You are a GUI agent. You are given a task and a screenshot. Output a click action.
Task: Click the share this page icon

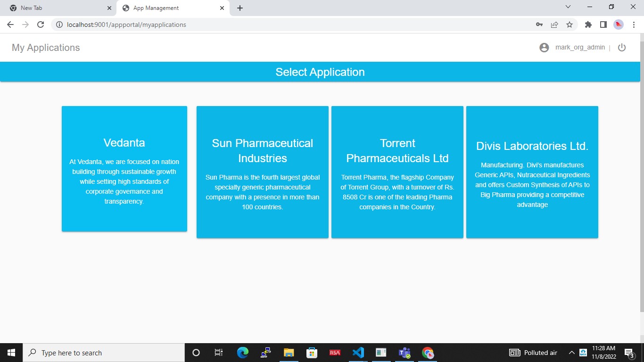[x=554, y=25]
